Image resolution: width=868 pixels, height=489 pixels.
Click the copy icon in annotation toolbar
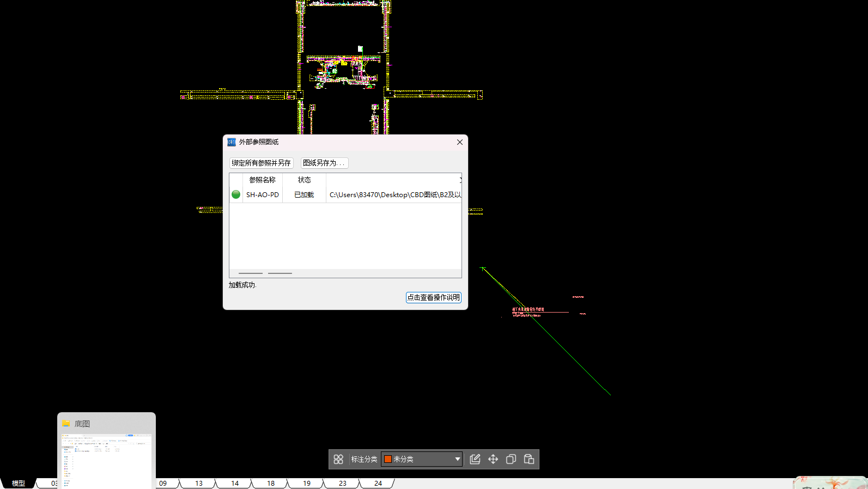tap(511, 459)
